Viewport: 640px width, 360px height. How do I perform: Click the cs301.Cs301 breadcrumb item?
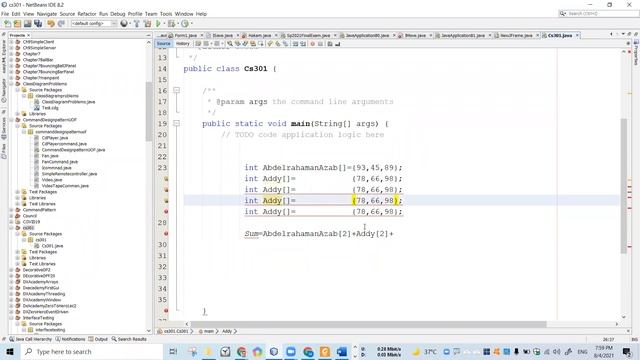point(173,331)
